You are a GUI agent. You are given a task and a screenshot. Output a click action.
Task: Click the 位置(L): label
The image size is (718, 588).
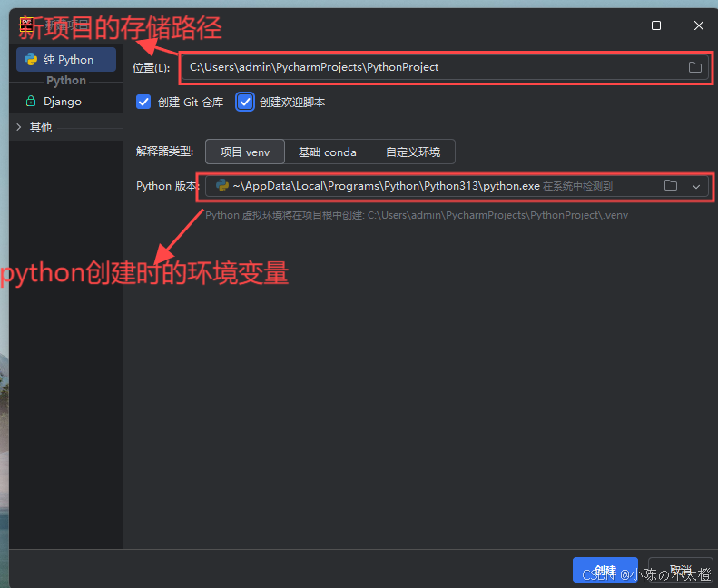click(151, 68)
